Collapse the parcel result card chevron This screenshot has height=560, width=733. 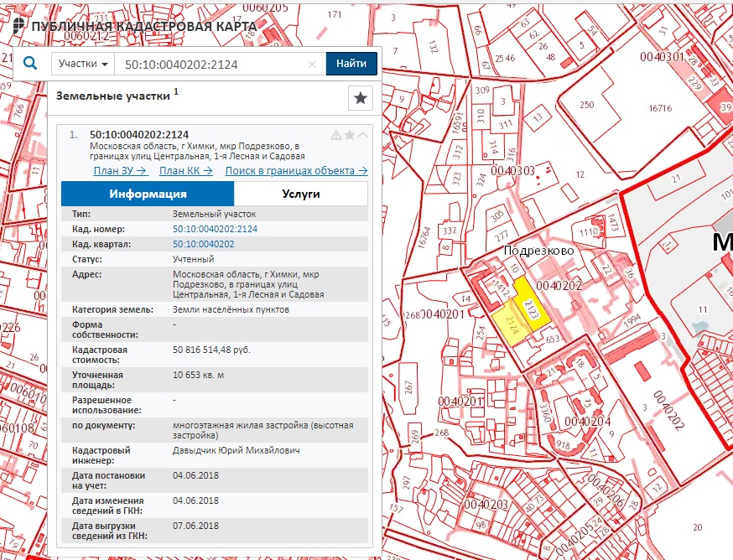[363, 135]
